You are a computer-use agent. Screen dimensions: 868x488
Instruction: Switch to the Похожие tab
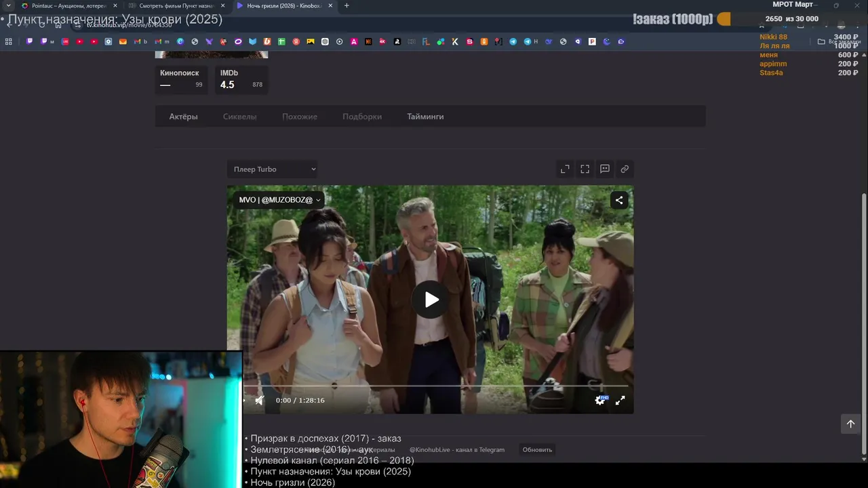point(300,117)
